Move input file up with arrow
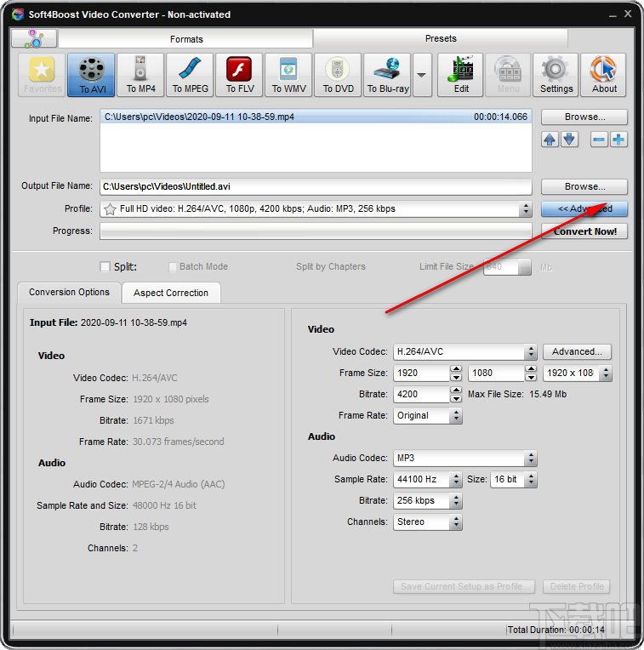Screen dimensions: 644x650 coord(550,140)
